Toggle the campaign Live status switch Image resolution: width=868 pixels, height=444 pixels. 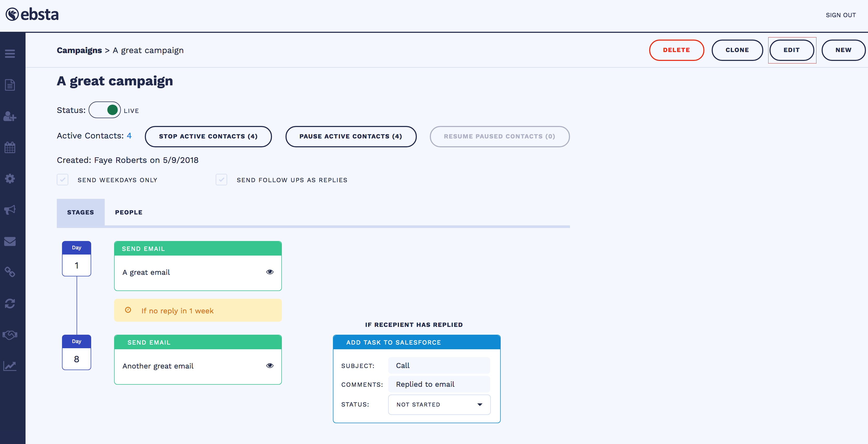pyautogui.click(x=104, y=110)
